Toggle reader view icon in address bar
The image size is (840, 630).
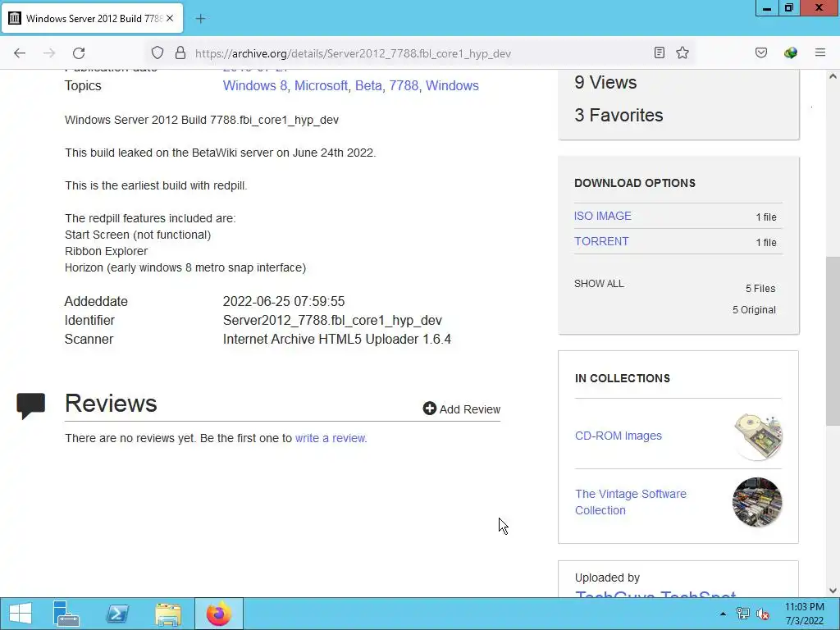[660, 52]
